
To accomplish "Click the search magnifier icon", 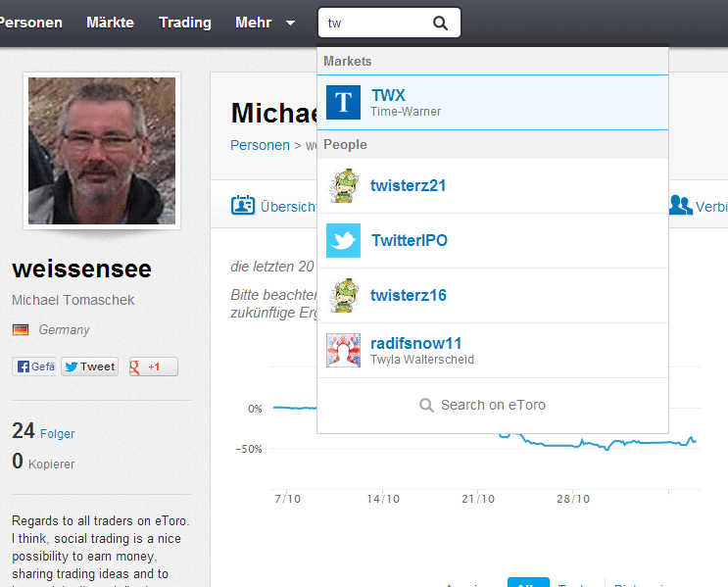I will (441, 24).
